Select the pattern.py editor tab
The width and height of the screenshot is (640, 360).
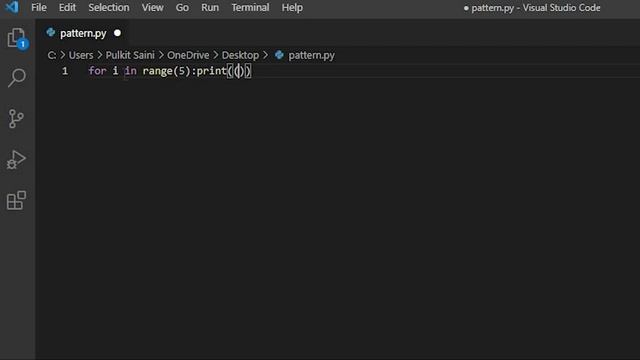pos(83,33)
